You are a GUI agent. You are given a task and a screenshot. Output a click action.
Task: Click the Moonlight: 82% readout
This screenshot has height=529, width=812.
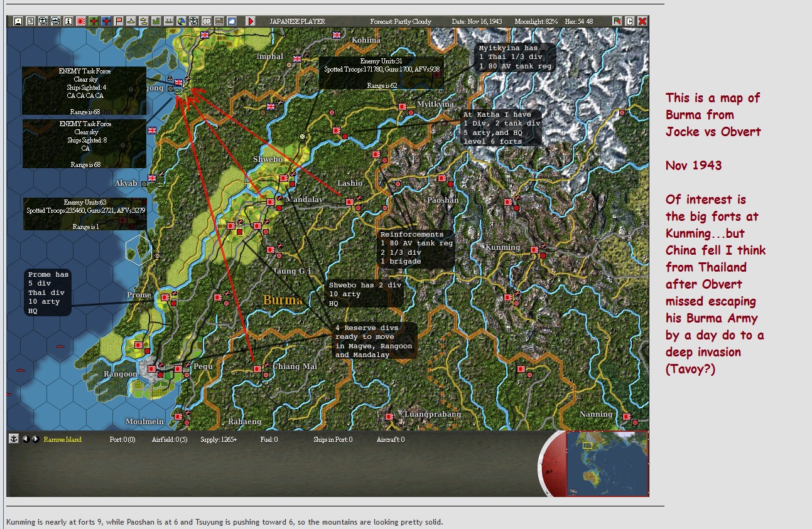click(x=536, y=21)
